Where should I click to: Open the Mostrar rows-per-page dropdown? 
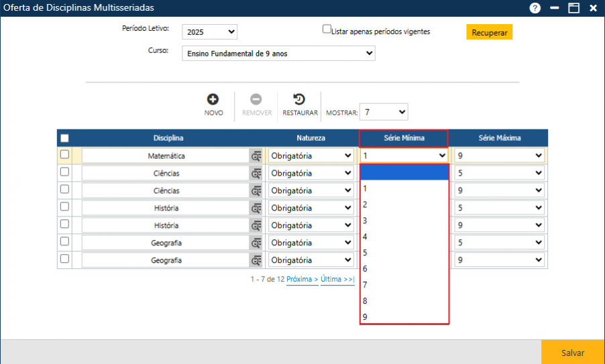[x=384, y=112]
